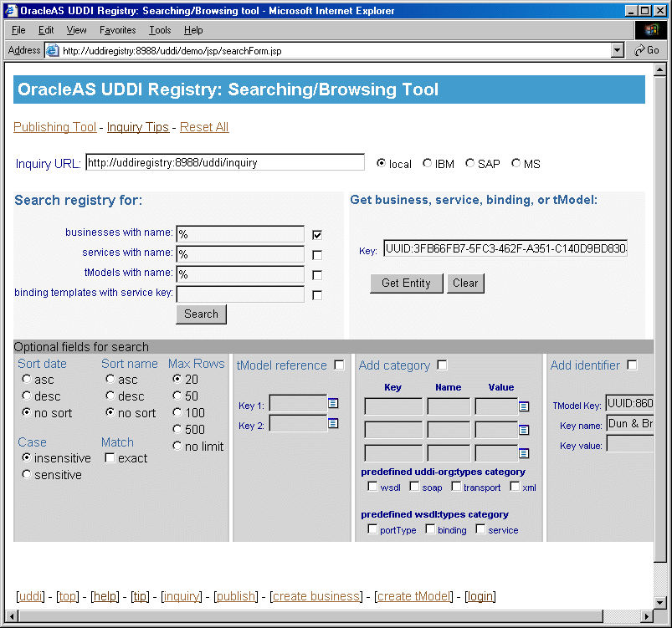Click the Inquiry URL input field
Viewport: 672px width, 628px height.
point(225,162)
